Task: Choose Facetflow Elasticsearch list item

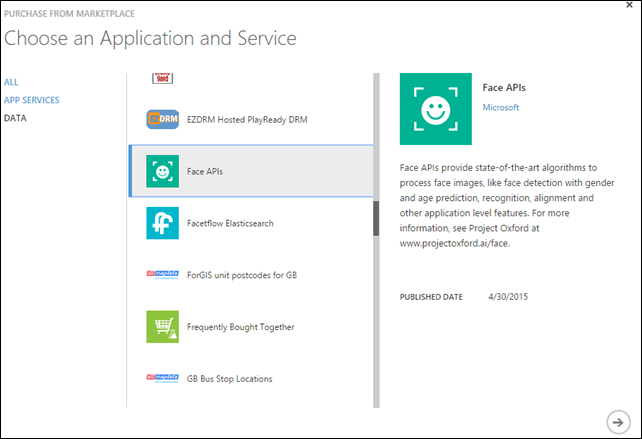Action: [x=230, y=223]
